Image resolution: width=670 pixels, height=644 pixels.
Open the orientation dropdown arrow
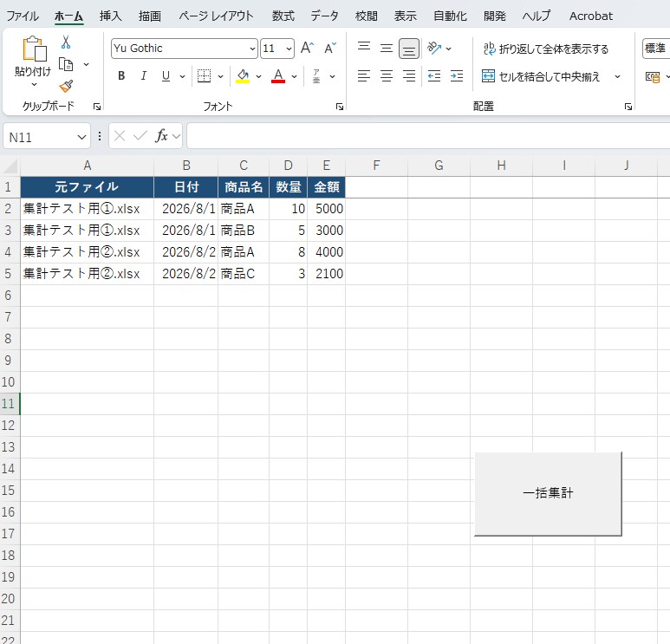449,49
